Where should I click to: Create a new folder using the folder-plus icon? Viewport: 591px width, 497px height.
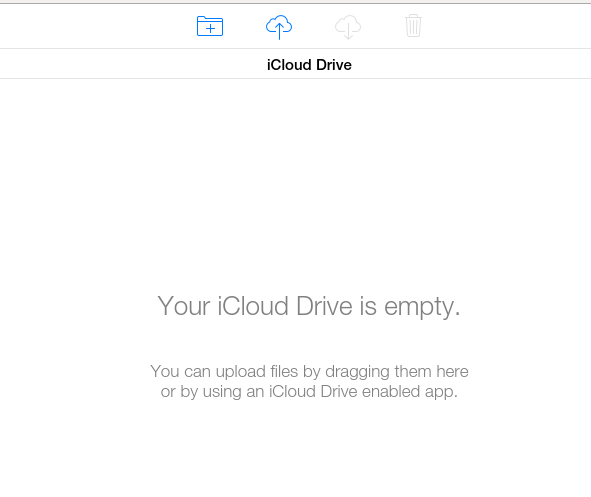[x=210, y=26]
